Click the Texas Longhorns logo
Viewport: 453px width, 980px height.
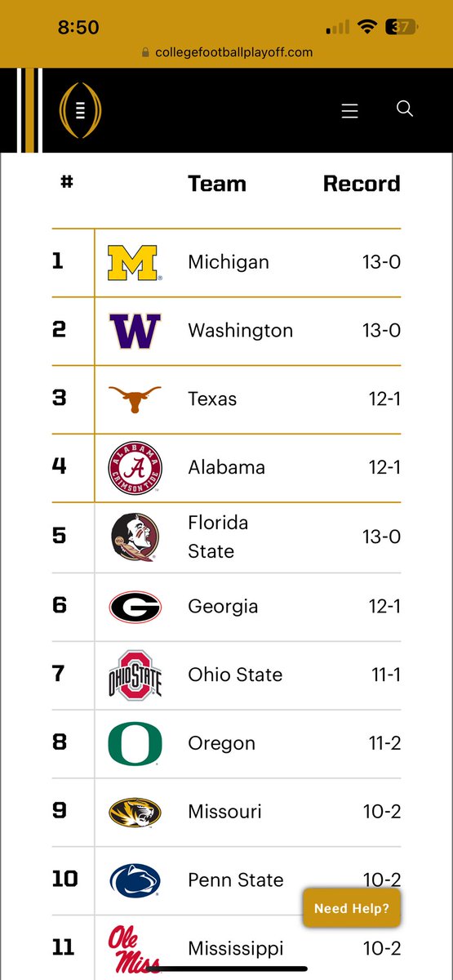pyautogui.click(x=135, y=399)
